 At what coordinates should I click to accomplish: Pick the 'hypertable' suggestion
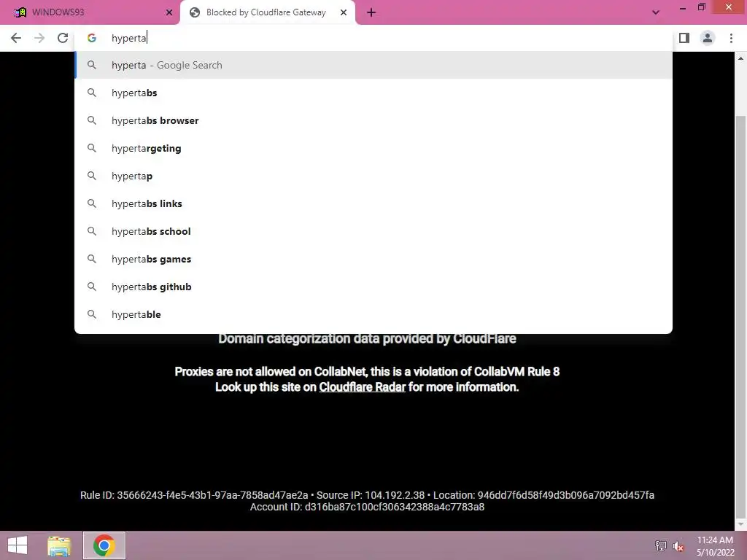pos(373,314)
